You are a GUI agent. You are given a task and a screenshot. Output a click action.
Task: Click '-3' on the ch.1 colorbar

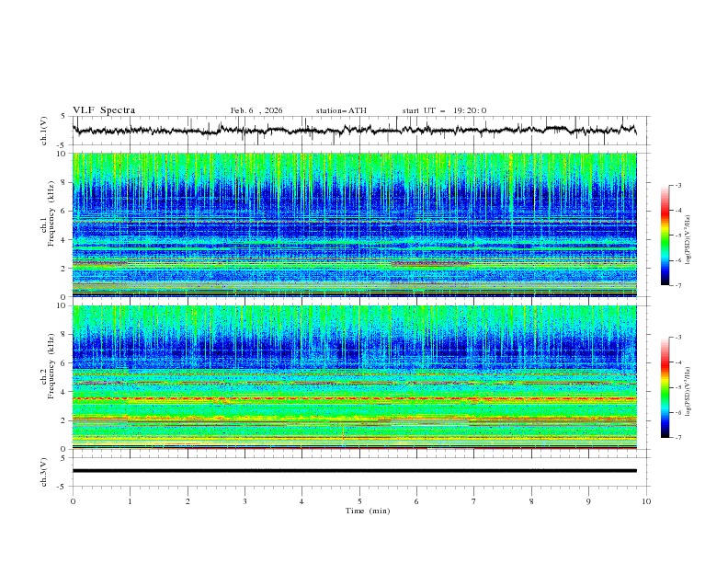click(x=677, y=185)
